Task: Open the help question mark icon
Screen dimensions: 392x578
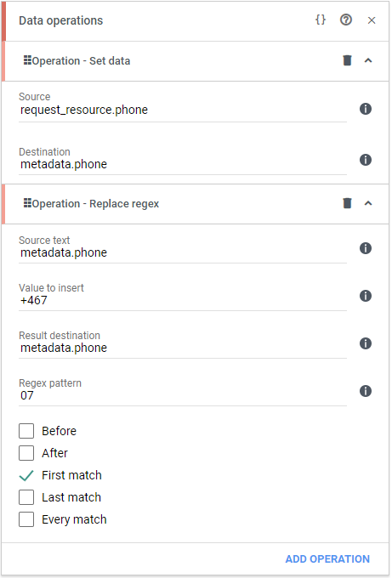Action: (x=345, y=20)
